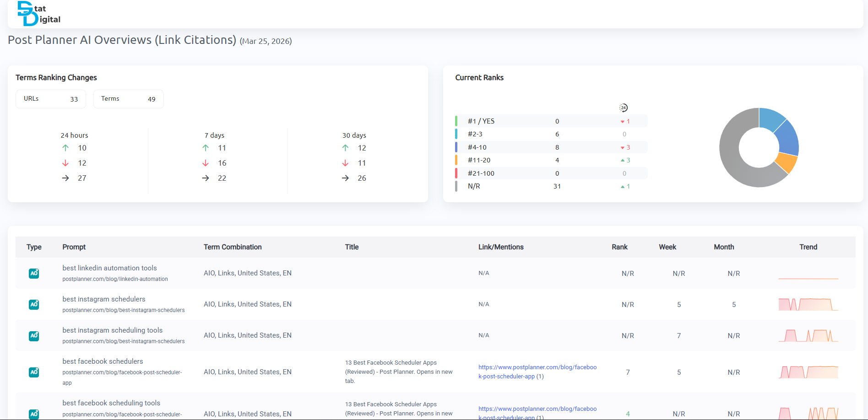Click the 24-hour clock icon above rank changes

pyautogui.click(x=624, y=108)
